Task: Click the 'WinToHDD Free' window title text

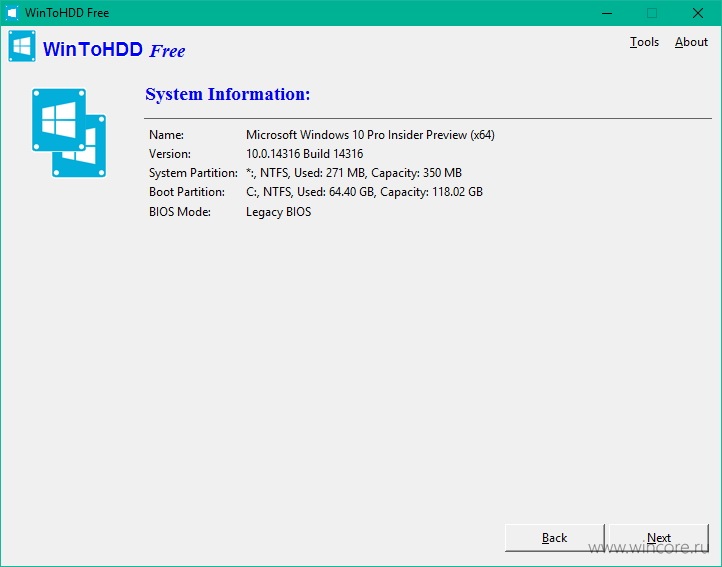Action: coord(67,13)
